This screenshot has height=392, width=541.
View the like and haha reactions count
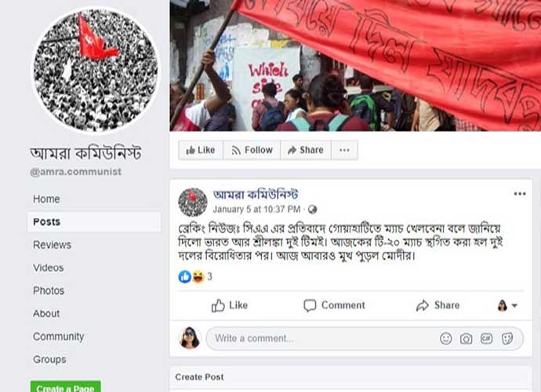(x=195, y=277)
